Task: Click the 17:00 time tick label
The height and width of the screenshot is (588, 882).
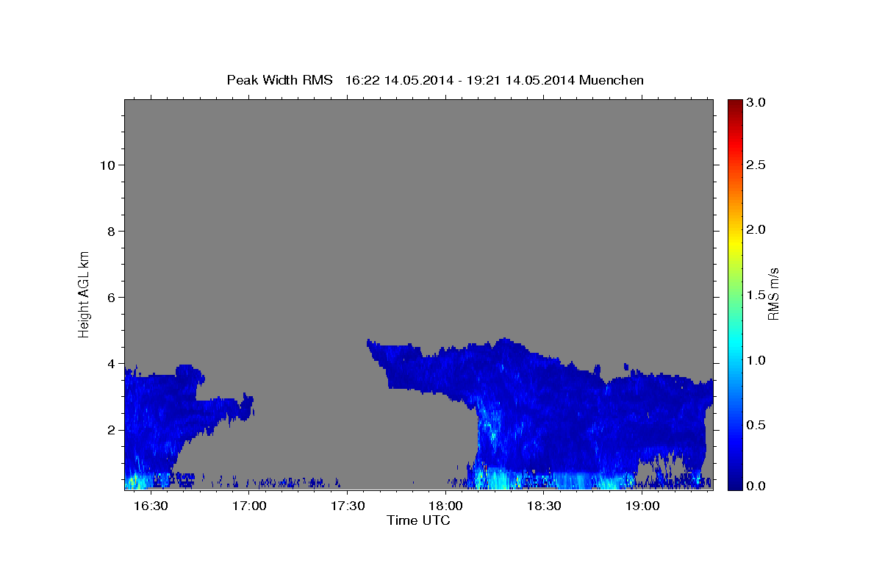Action: [249, 506]
